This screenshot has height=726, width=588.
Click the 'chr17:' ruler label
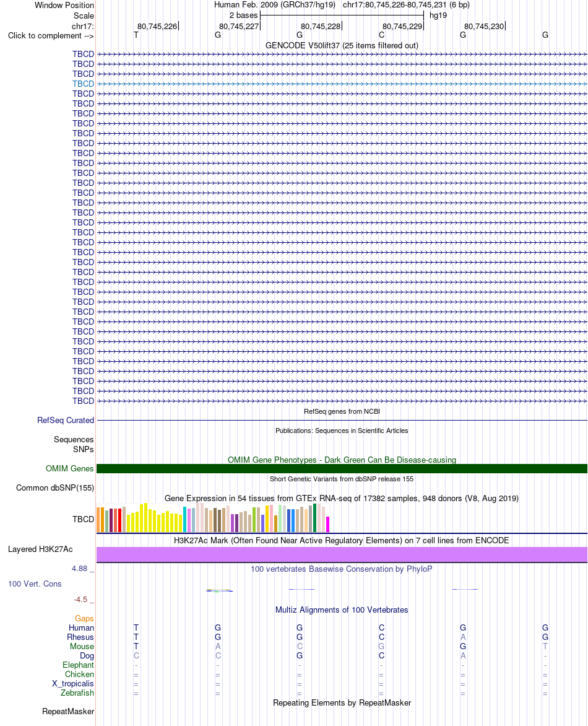click(83, 27)
